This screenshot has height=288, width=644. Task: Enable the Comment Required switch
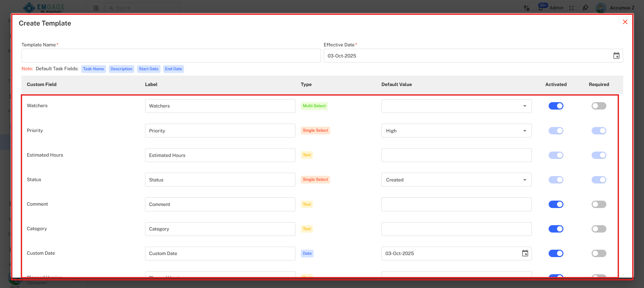click(599, 204)
